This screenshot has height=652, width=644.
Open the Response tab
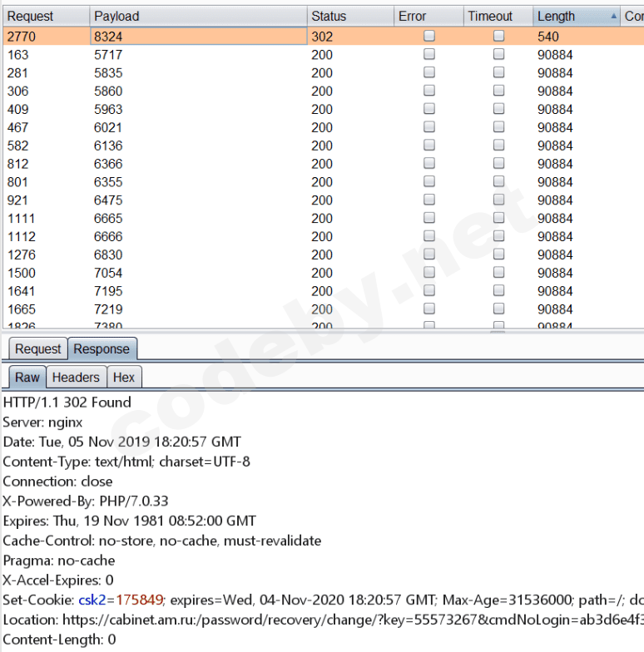[x=102, y=349]
